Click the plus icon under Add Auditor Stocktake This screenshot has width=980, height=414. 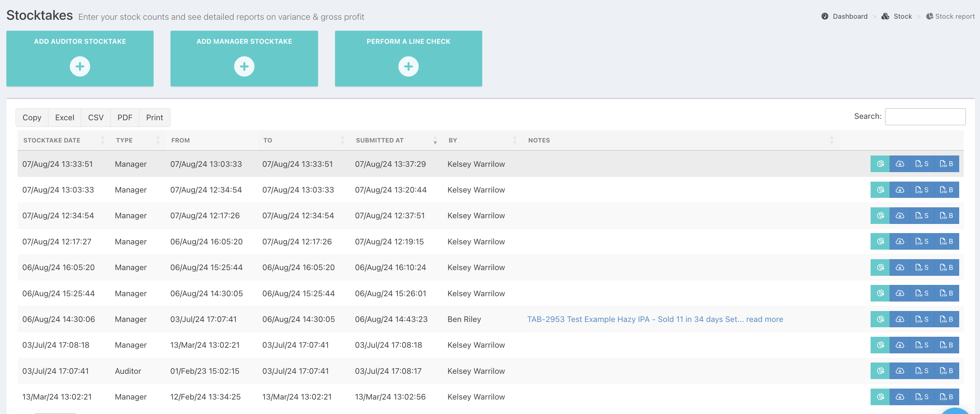[80, 67]
